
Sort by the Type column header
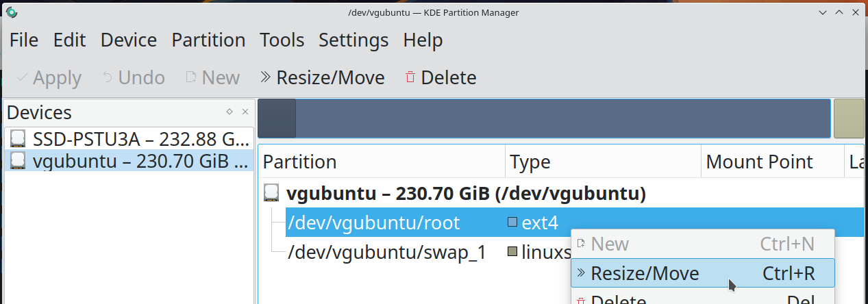tap(531, 162)
